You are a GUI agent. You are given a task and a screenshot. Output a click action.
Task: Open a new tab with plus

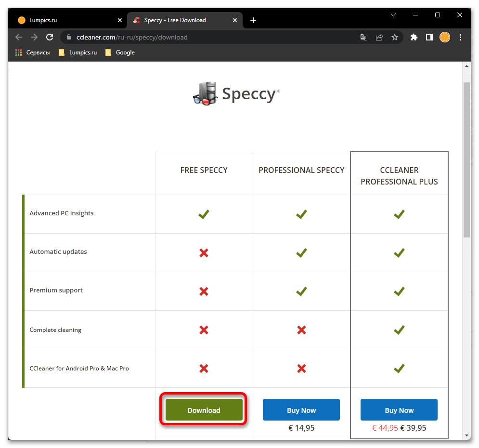[253, 20]
